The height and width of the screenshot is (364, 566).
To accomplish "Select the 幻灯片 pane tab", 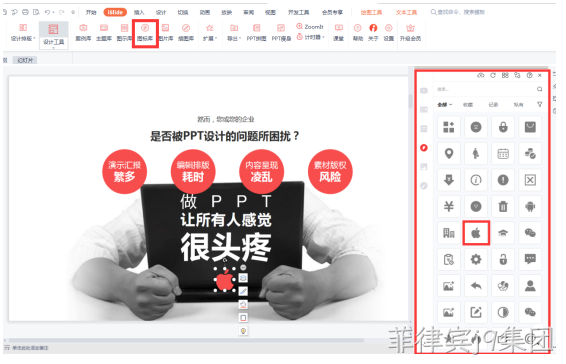I will pos(25,60).
